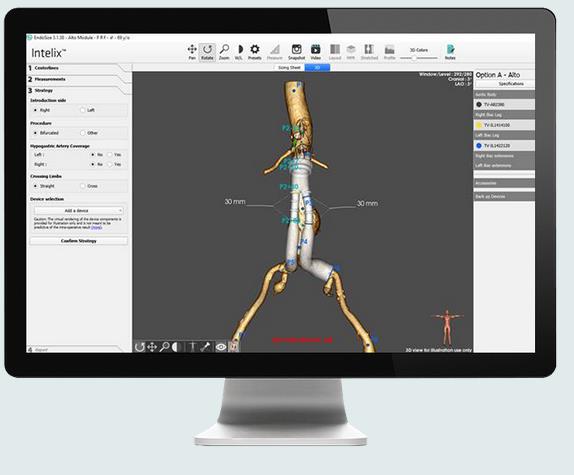The image size is (574, 475).
Task: Click the device image icon next to the eye
Action: [x=233, y=347]
